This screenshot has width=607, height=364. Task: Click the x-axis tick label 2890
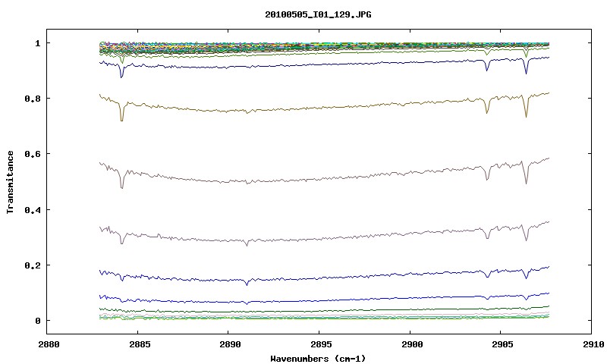coord(230,344)
